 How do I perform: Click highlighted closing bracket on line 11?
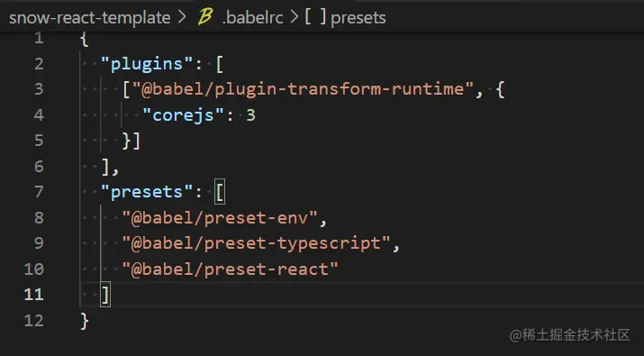click(105, 295)
